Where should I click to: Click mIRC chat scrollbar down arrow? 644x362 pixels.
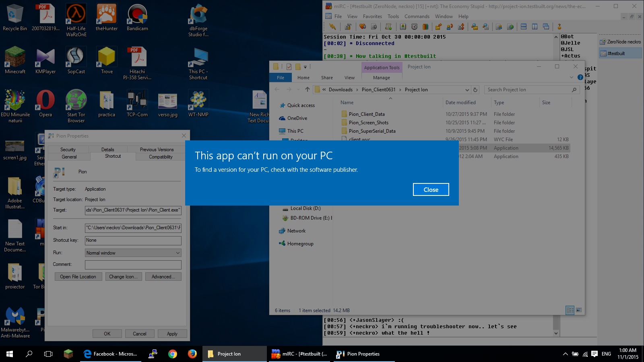tap(556, 333)
